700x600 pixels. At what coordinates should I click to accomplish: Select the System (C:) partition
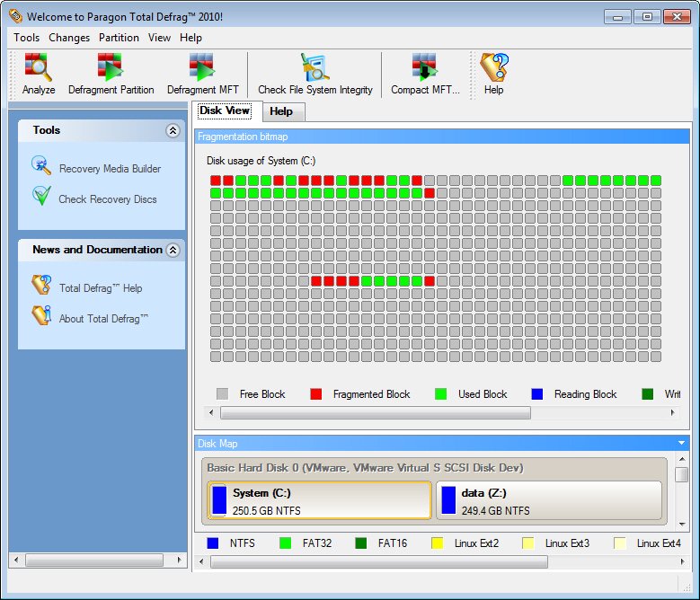click(x=319, y=501)
